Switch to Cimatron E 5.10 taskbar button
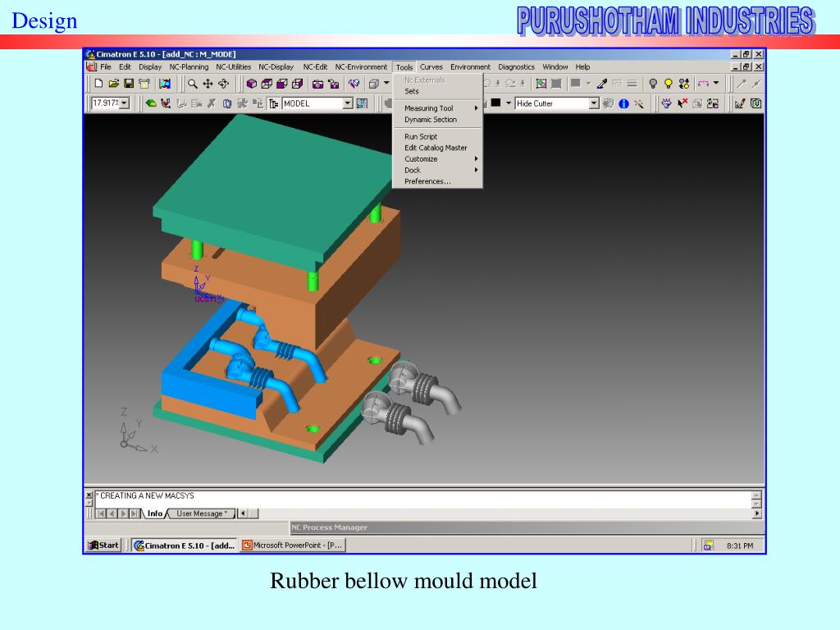Image resolution: width=840 pixels, height=630 pixels. point(185,546)
